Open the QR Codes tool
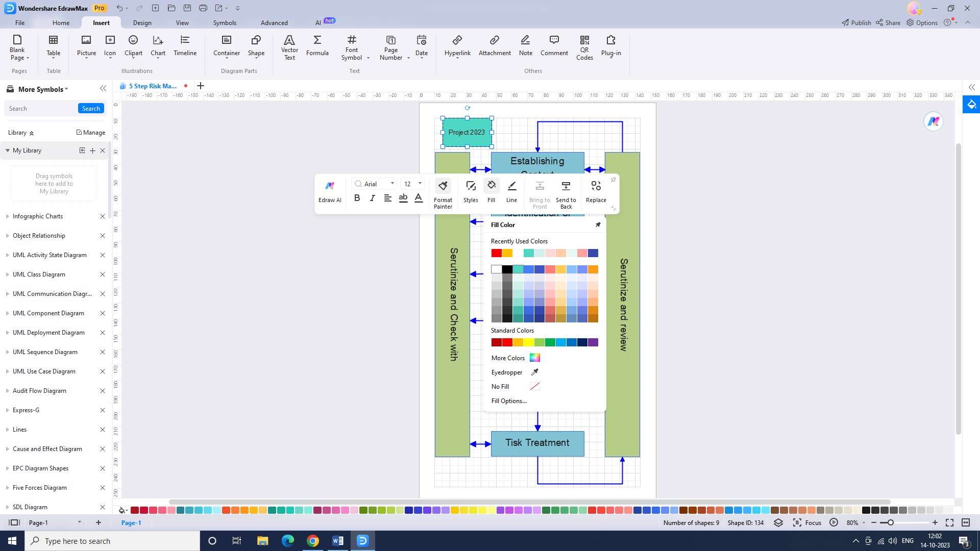 click(x=584, y=47)
